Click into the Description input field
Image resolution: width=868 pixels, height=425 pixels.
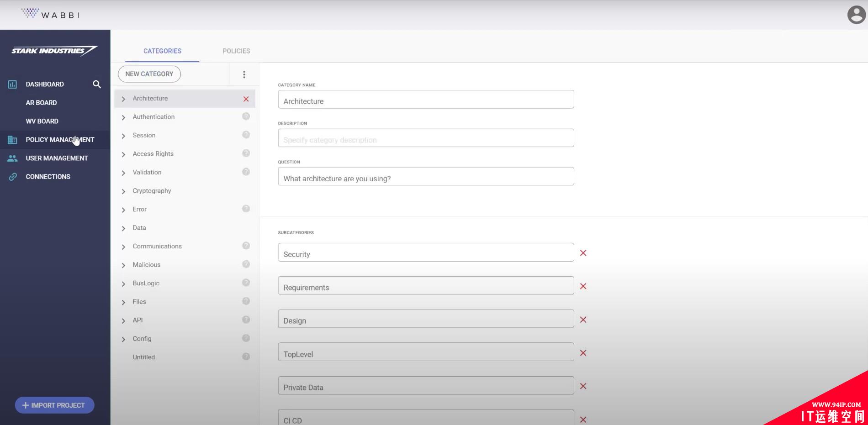(x=425, y=138)
